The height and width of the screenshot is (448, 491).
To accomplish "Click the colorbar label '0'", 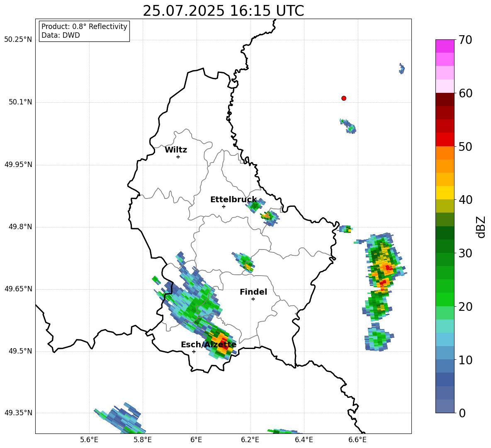I will pos(462,413).
